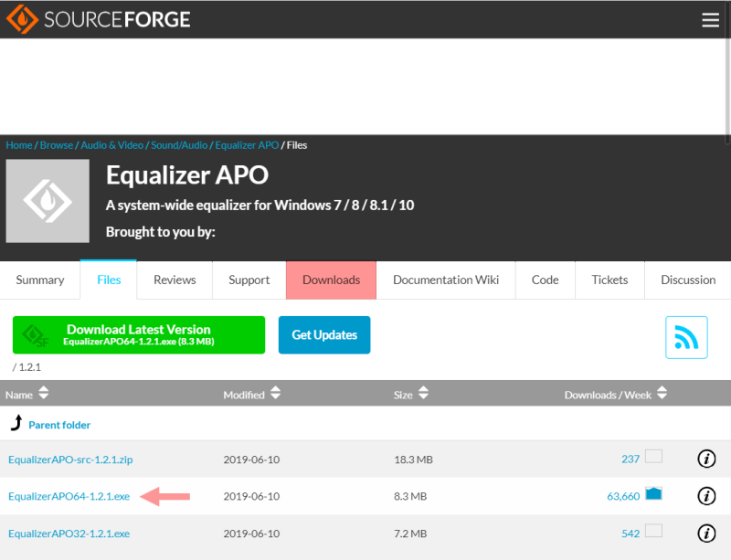Show info for EqualizerAPO-src-1.2.1.zip
This screenshot has height=560, width=731.
pos(706,459)
